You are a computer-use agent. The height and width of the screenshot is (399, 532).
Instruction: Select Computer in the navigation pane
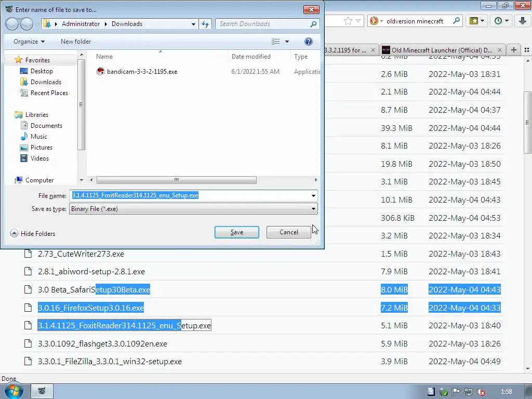pyautogui.click(x=39, y=180)
